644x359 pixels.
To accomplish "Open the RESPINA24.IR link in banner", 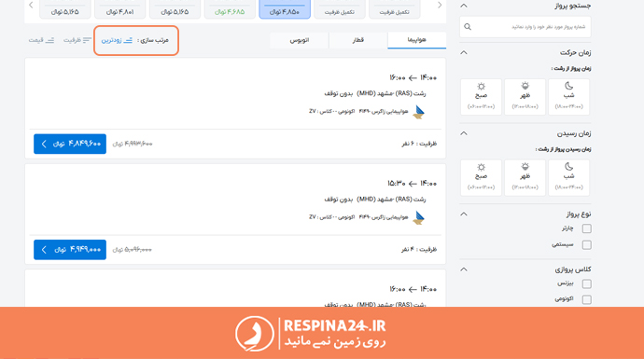I will tap(335, 326).
